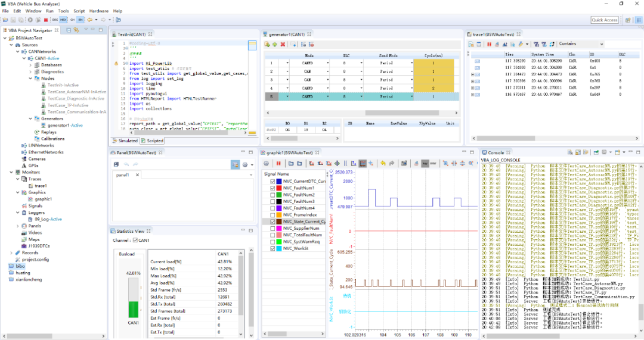Close the panel1 tab

point(137,174)
